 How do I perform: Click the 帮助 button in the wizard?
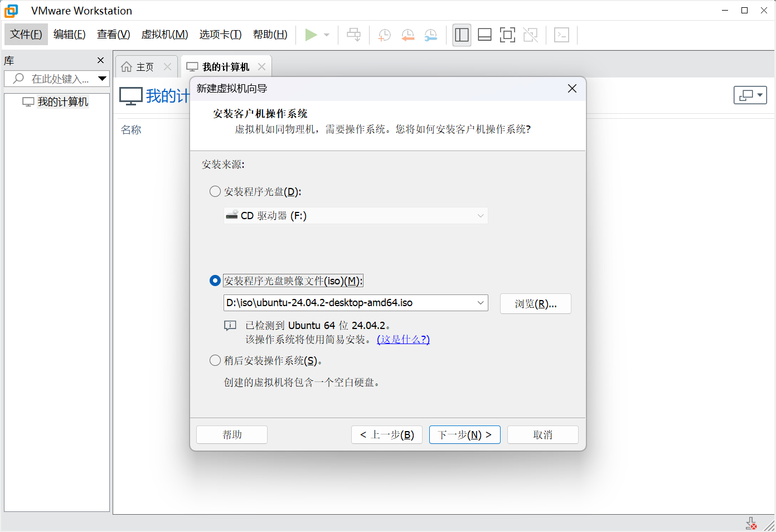coord(232,434)
